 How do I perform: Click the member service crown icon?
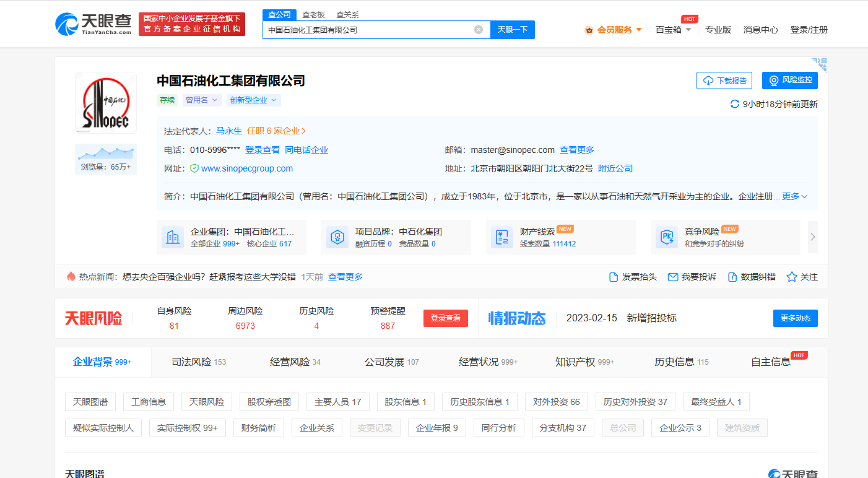click(589, 30)
